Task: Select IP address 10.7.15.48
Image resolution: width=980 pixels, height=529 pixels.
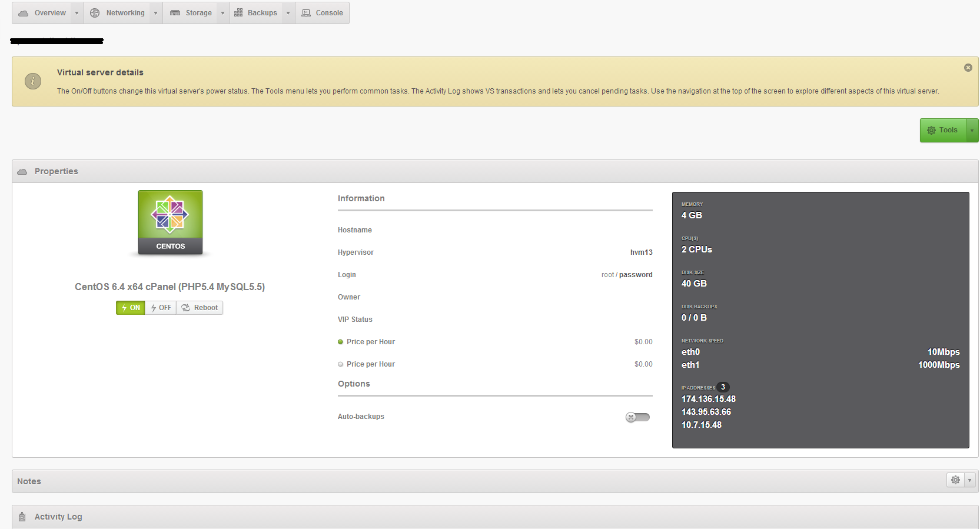Action: click(702, 425)
